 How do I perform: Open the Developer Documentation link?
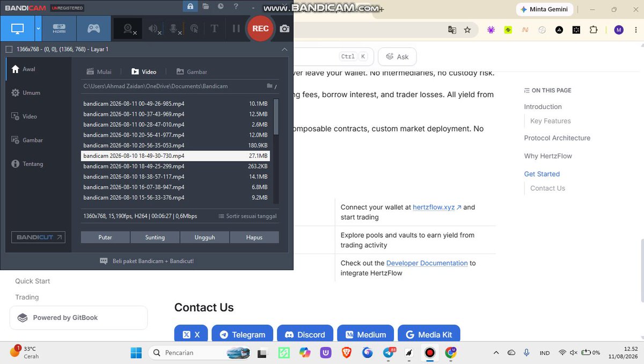(x=427, y=263)
